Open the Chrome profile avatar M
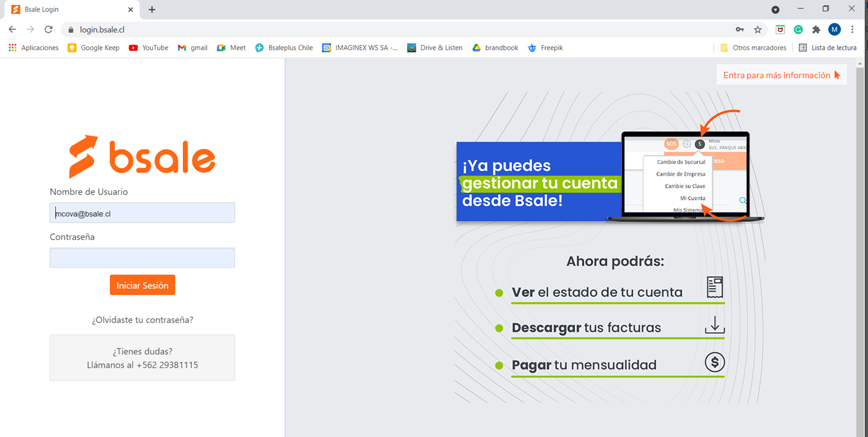Viewport: 868px width, 437px height. click(x=834, y=29)
